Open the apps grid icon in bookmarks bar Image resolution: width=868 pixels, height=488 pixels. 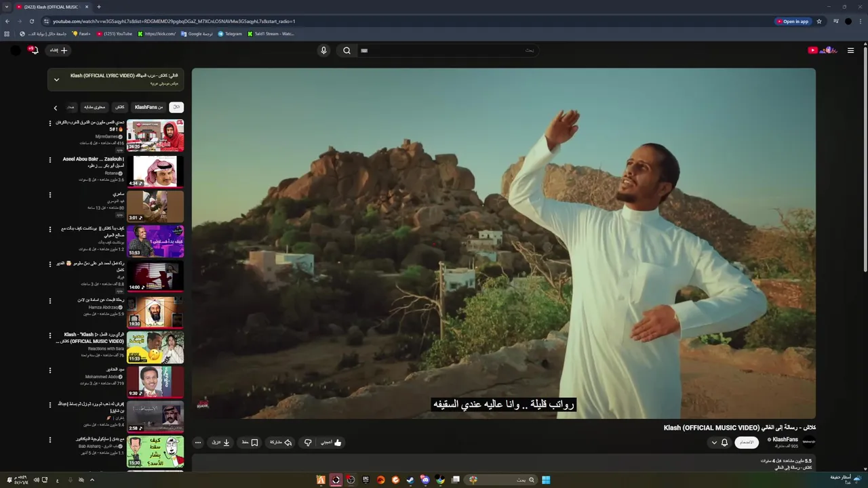point(7,33)
